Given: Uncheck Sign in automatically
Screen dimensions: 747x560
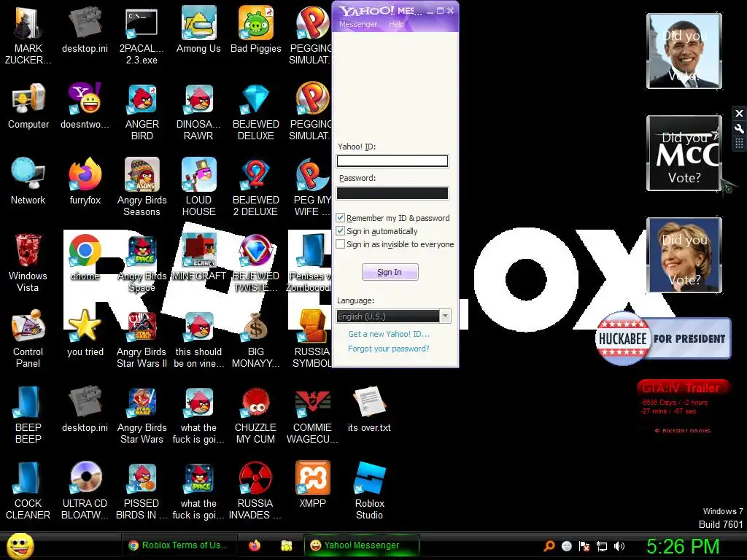Looking at the screenshot, I should pyautogui.click(x=340, y=231).
